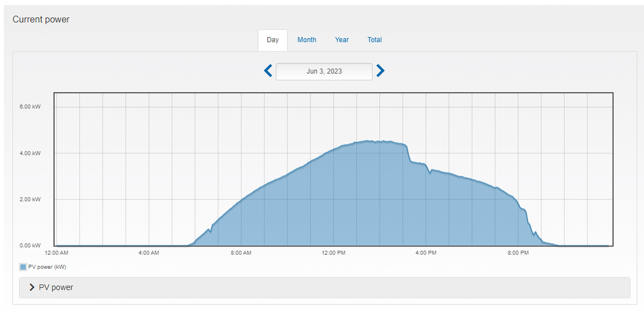Expand the PV power section chevron
The image size is (644, 312).
click(32, 287)
